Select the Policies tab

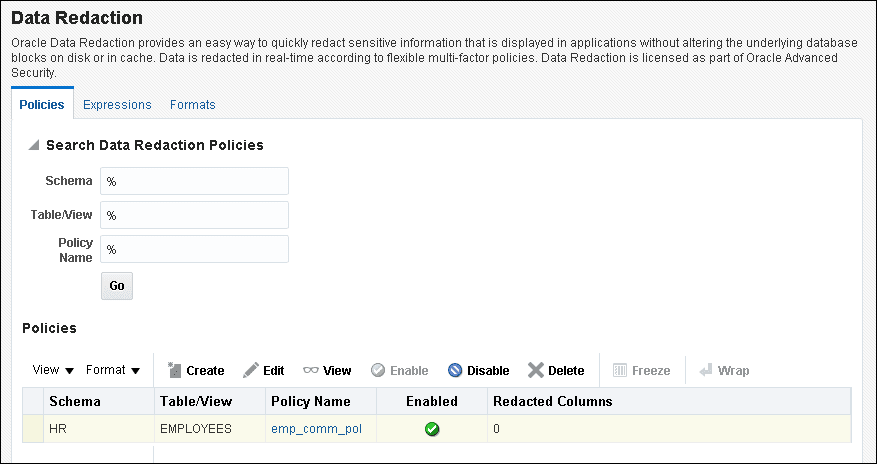(42, 104)
